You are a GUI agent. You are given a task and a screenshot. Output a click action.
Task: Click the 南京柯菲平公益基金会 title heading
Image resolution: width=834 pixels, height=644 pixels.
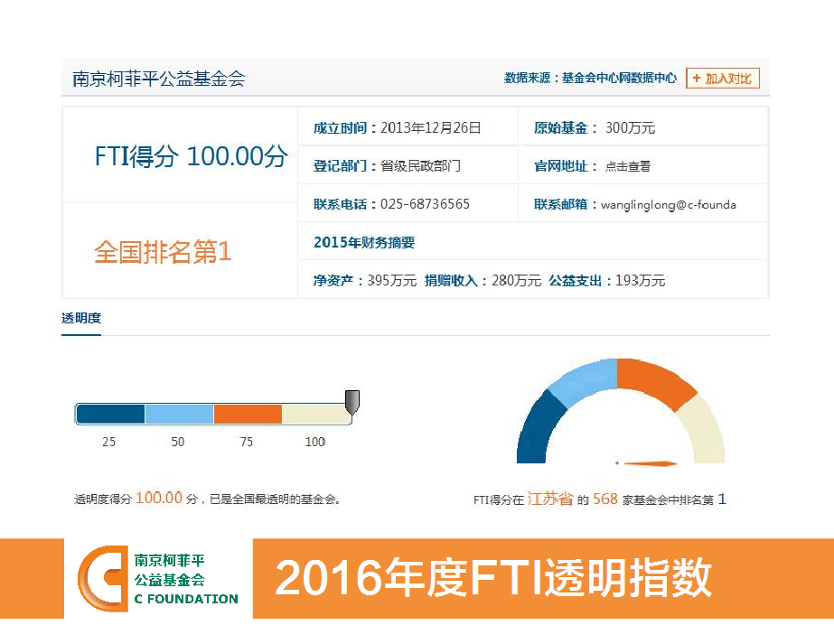click(x=158, y=79)
